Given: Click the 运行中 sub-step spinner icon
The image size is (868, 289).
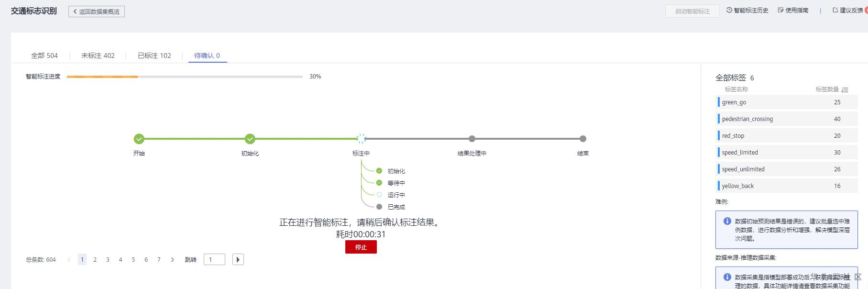Looking at the screenshot, I should 379,195.
